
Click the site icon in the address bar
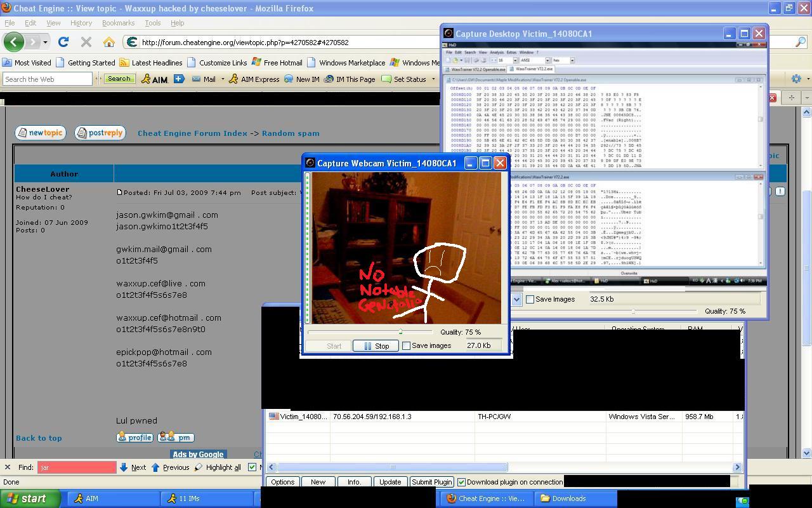tap(131, 43)
